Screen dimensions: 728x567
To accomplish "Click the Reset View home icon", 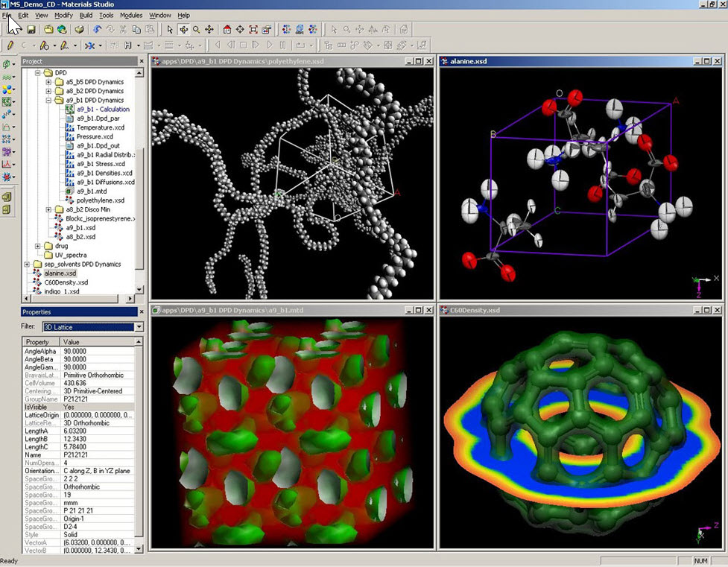I will coord(227,30).
